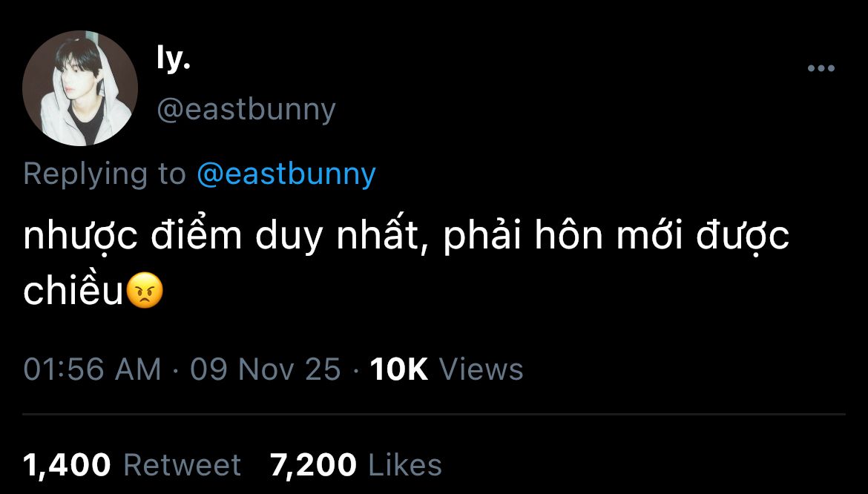Click the word "chiều" in the tweet

coord(72,292)
